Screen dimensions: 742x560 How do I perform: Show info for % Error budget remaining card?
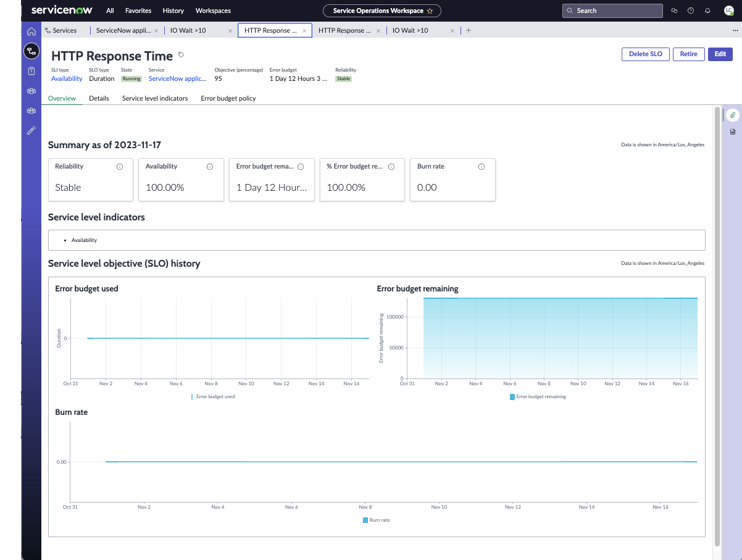coord(391,167)
